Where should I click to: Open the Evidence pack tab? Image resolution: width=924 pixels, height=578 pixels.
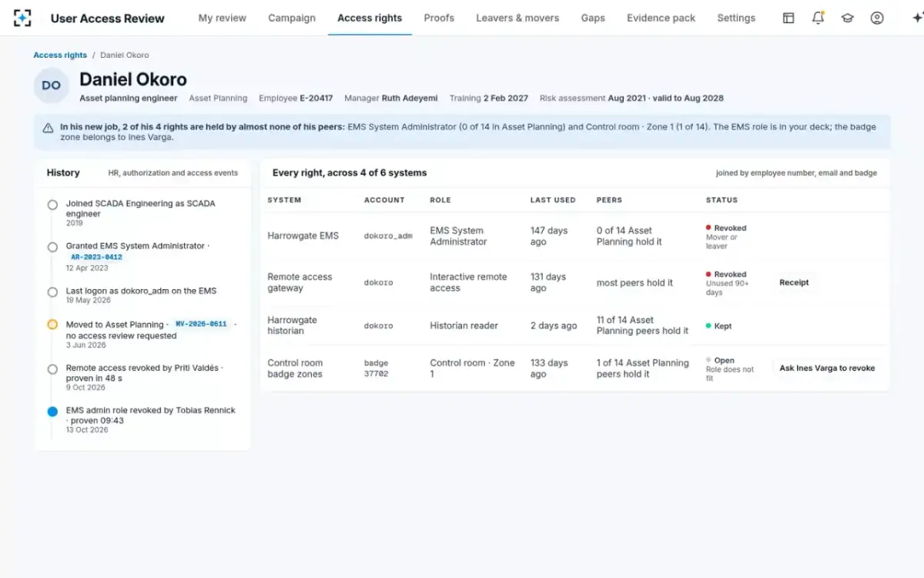(661, 18)
